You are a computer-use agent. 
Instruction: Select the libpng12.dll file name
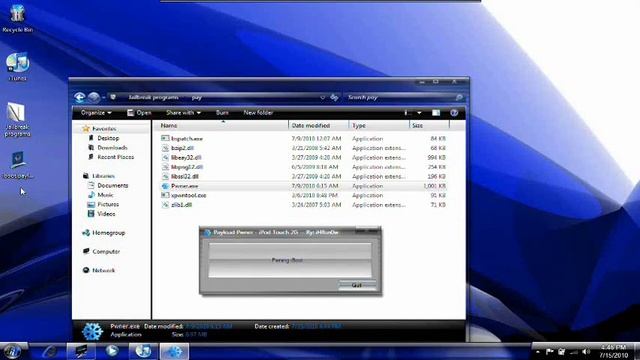click(187, 167)
